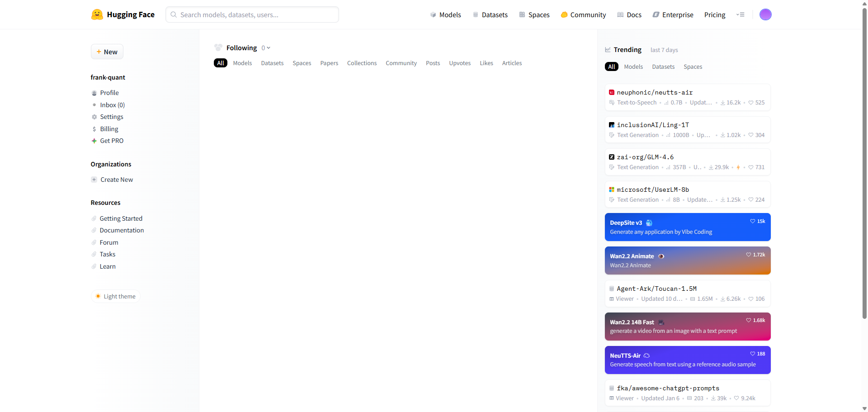Click the Hugging Face logo icon
Image resolution: width=868 pixels, height=412 pixels.
click(97, 14)
